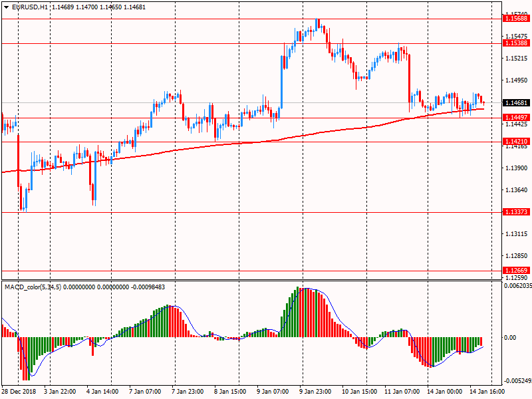
Task: Select the 4 Jan 14:00 time marker
Action: 102,392
